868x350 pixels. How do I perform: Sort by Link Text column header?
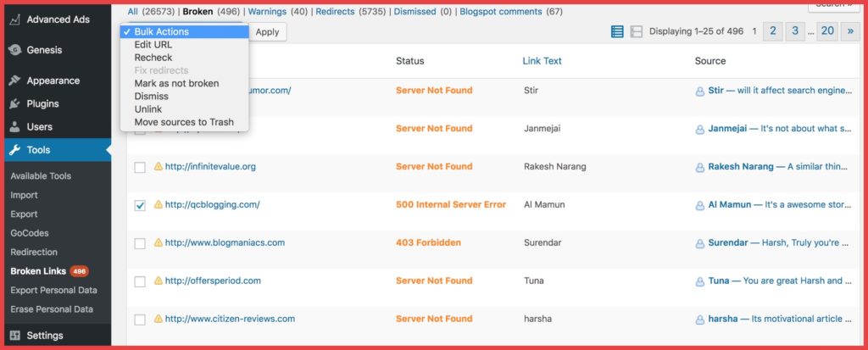tap(542, 61)
